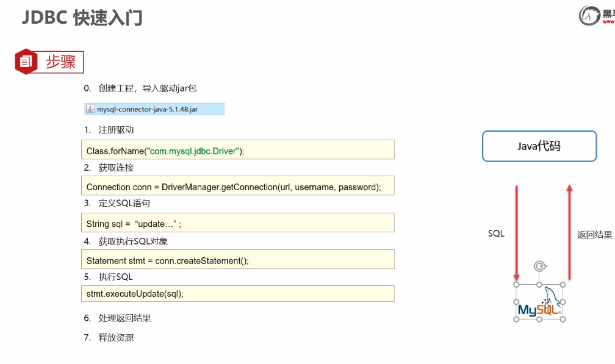The image size is (615, 364).
Task: Grab the top-right resize handle of MySQL logo
Action: click(x=563, y=285)
